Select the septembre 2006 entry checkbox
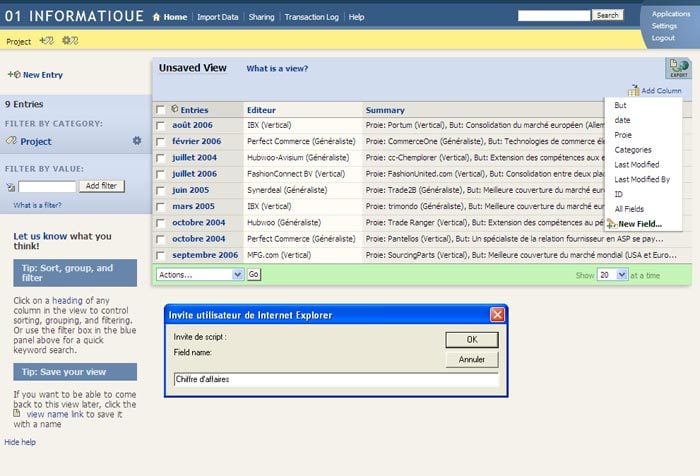The image size is (700, 476). point(161,255)
